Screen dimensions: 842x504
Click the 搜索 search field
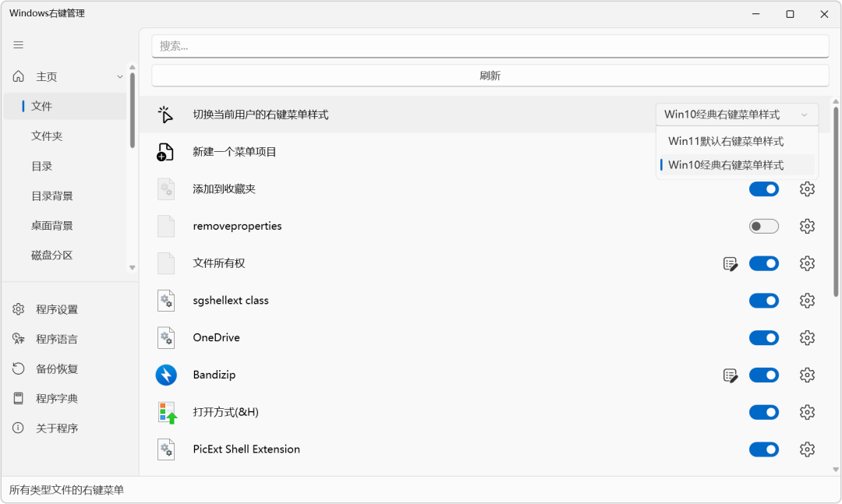(490, 46)
